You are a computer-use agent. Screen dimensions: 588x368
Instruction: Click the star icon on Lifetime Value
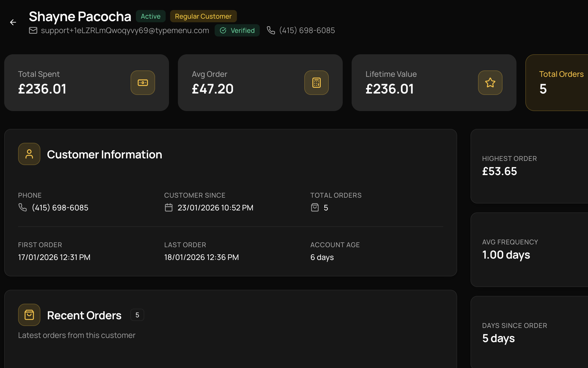pos(490,83)
